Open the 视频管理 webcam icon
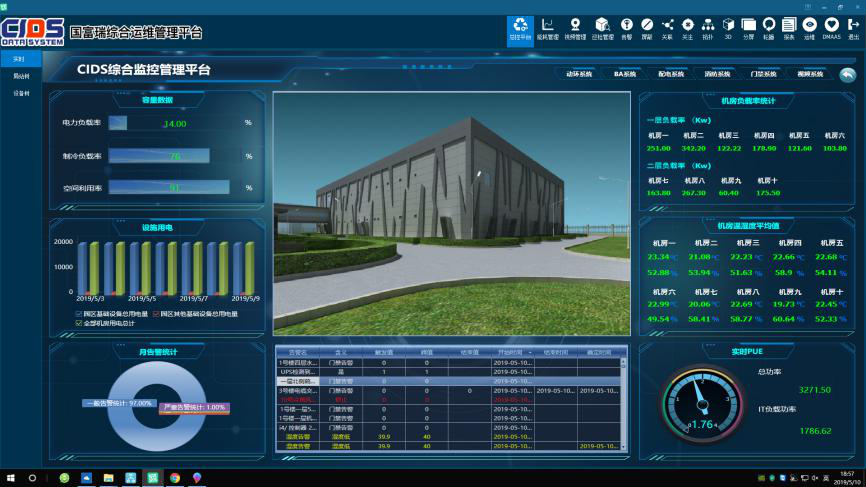This screenshot has width=866, height=487. click(575, 29)
